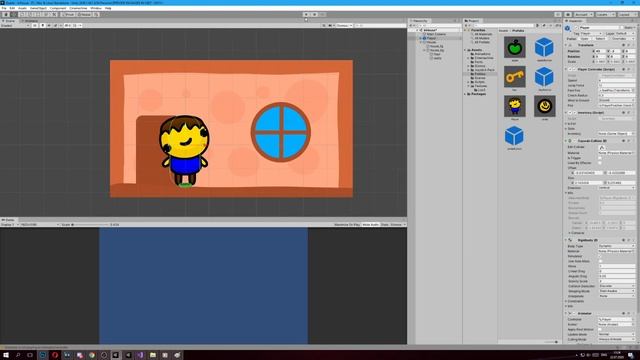Click the Edit Collider icon button
The image size is (640, 360).
point(602,147)
